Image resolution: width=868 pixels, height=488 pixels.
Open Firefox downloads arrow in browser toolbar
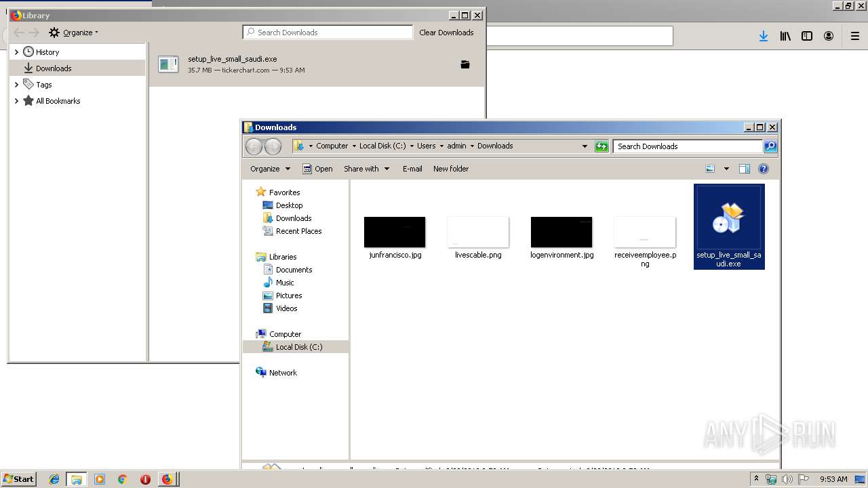tap(764, 36)
